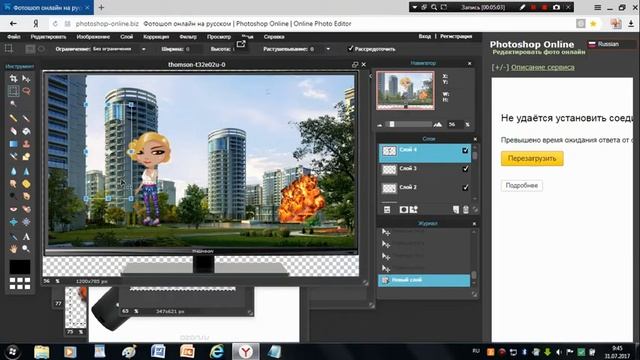Select the Bloat tool
The height and width of the screenshot is (360, 640).
pyautogui.click(x=13, y=222)
